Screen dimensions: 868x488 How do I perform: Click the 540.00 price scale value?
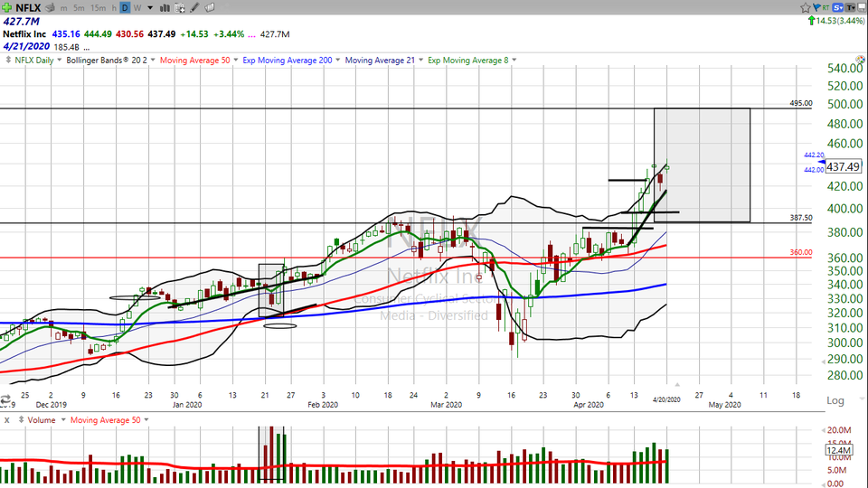pos(844,68)
